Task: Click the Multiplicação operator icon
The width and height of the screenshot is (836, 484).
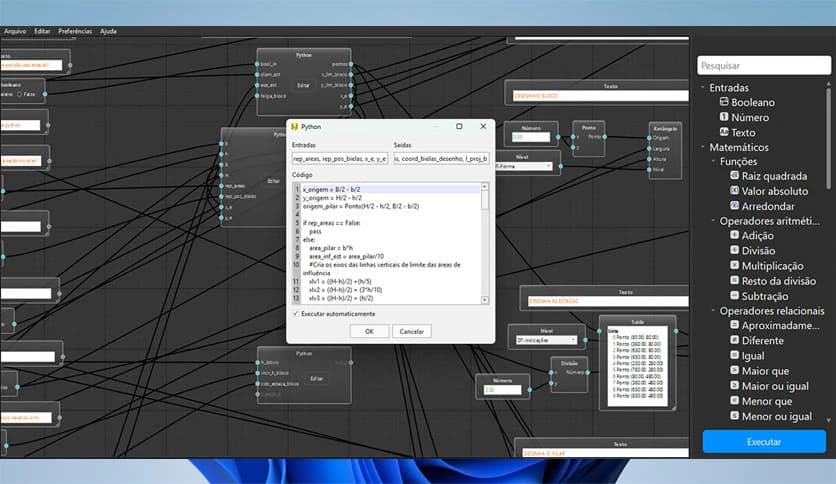Action: click(734, 265)
